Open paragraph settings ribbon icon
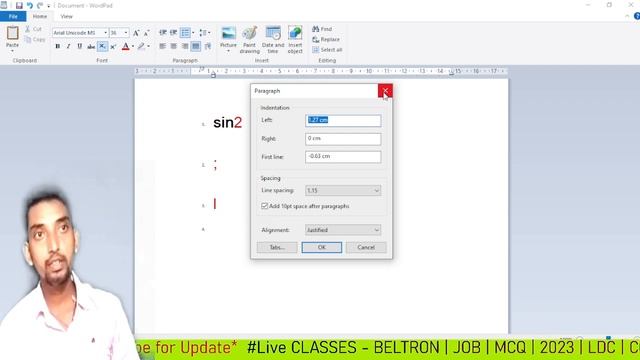 pos(208,46)
